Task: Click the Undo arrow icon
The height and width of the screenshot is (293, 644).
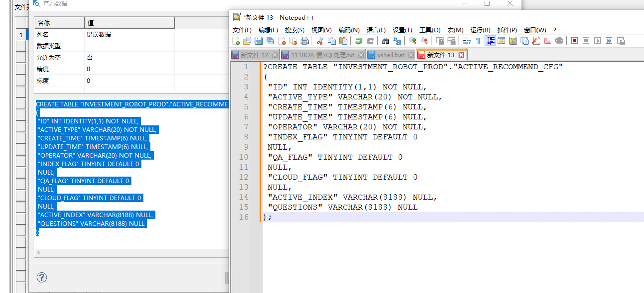Action: (x=359, y=41)
